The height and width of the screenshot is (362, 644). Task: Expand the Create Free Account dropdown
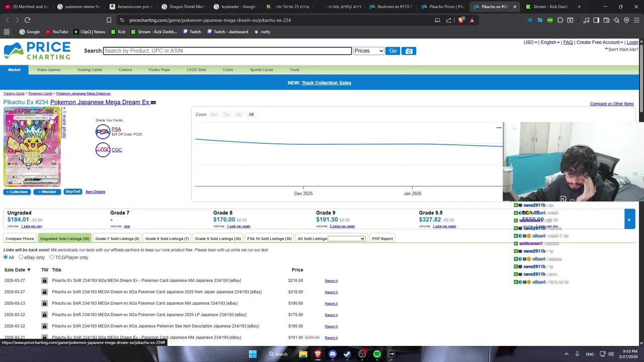600,42
